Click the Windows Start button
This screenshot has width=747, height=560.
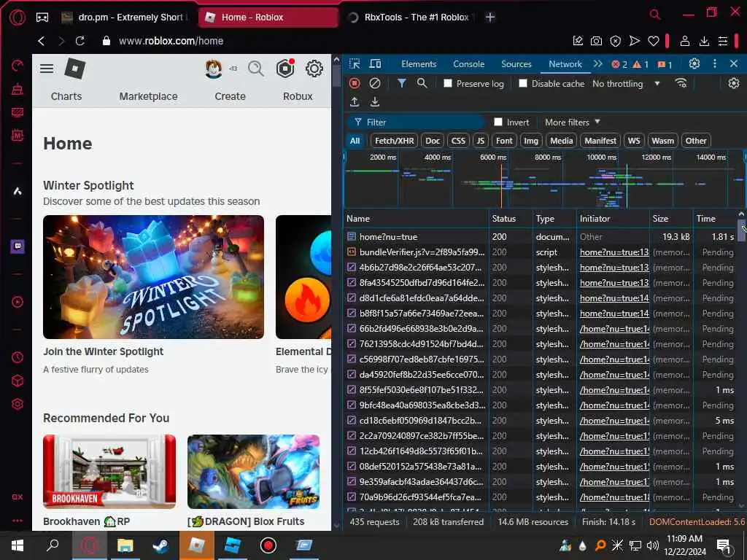18,545
